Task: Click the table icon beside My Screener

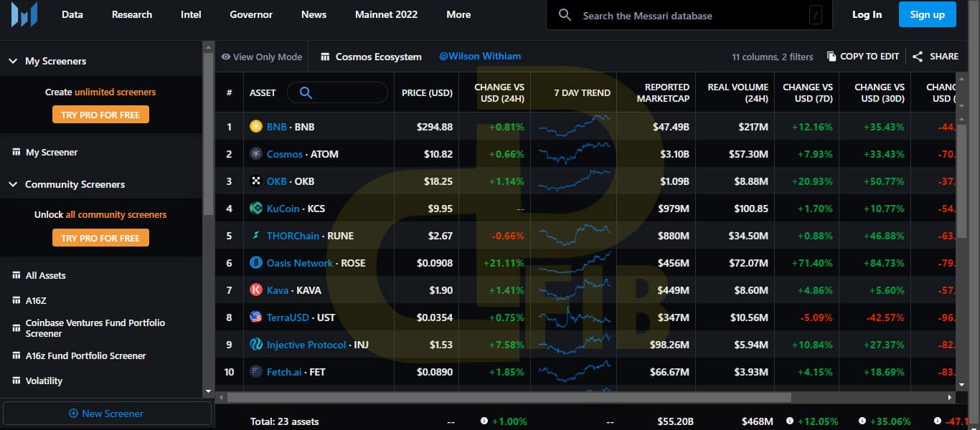Action: click(x=16, y=153)
